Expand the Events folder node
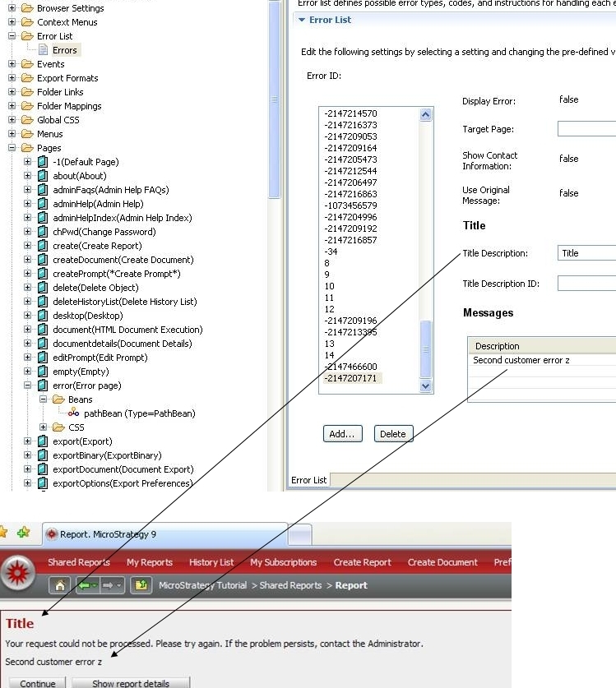This screenshot has width=616, height=688. pyautogui.click(x=12, y=64)
